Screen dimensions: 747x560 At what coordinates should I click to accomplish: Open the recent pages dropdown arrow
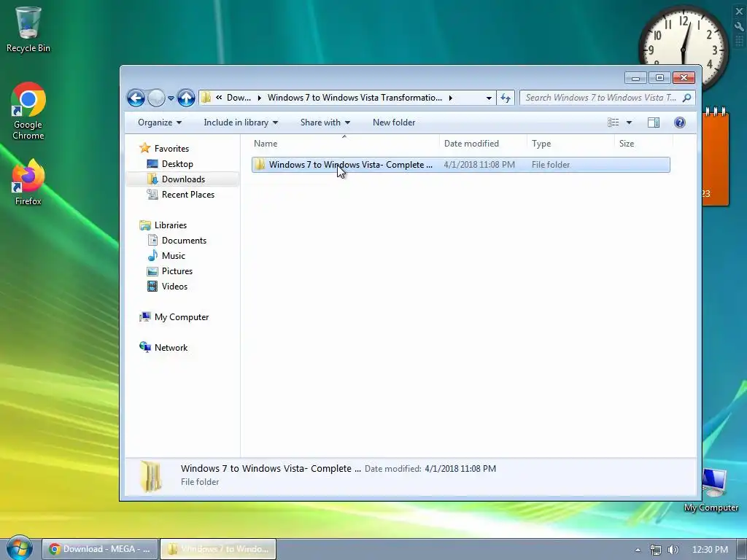pyautogui.click(x=171, y=98)
